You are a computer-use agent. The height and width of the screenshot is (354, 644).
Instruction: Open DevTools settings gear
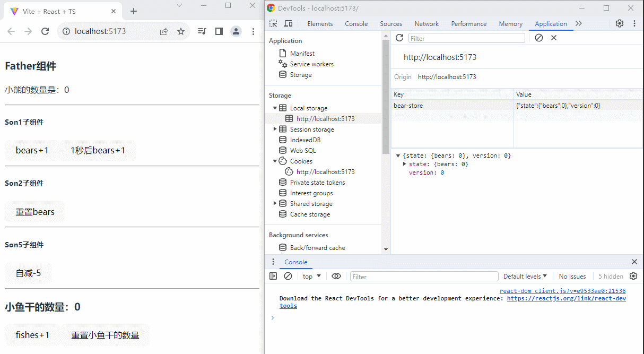coord(620,23)
